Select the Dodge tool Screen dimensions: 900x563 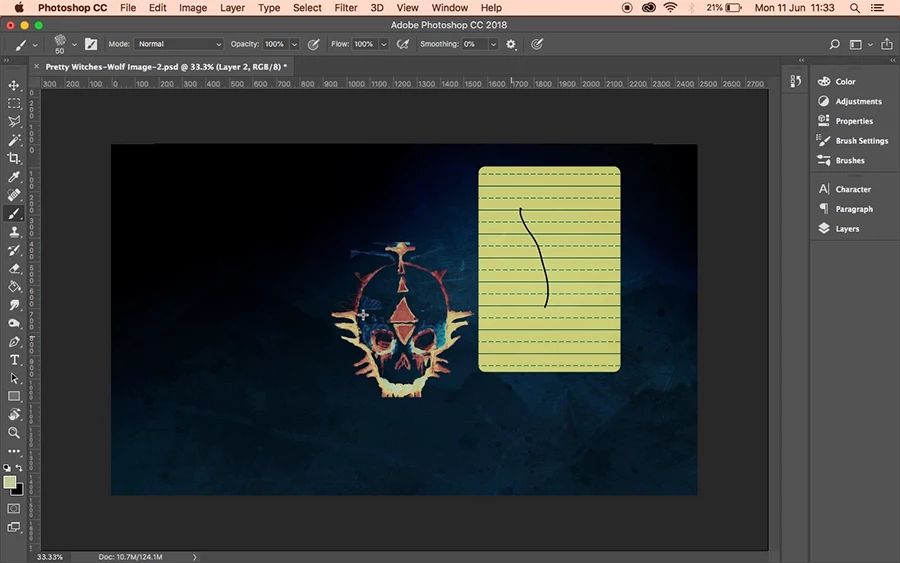pyautogui.click(x=14, y=324)
